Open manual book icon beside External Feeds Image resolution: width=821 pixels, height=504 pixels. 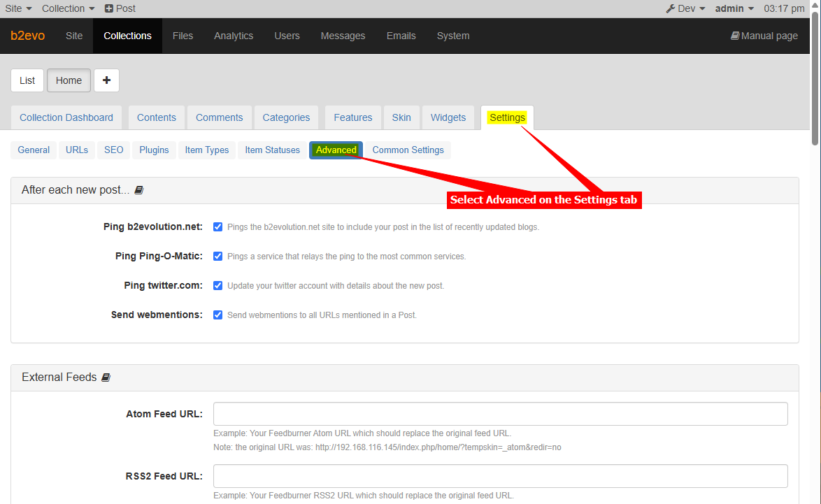(x=106, y=377)
